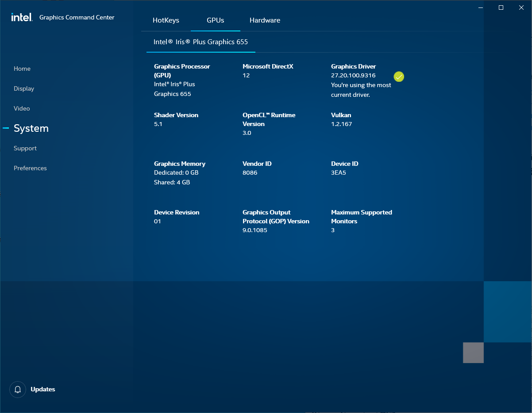Select Intel Iris Plus Graphics 655 sub-tab
The height and width of the screenshot is (413, 532).
pos(200,42)
